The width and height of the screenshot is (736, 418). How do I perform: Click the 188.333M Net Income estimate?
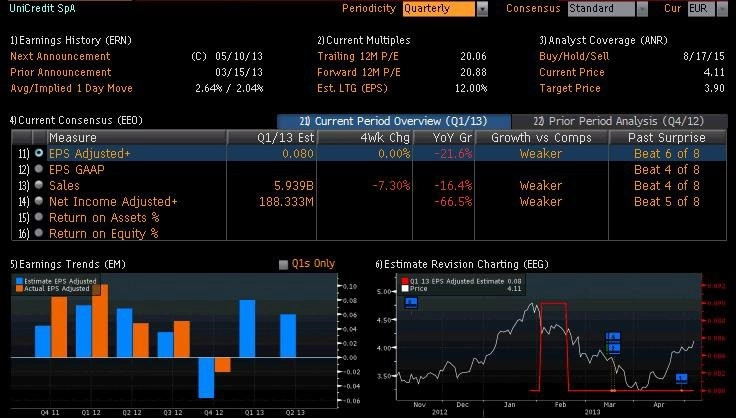point(286,201)
